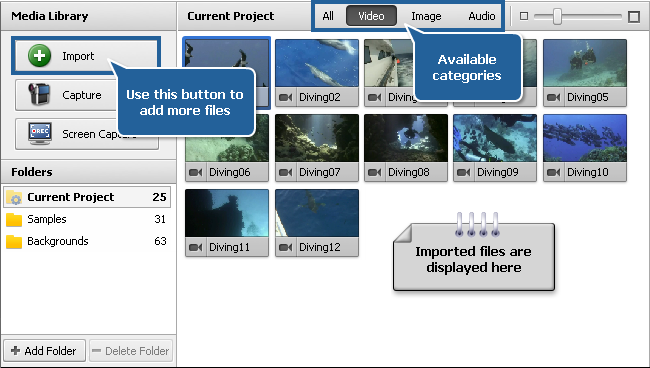Select the Diving07 reef thumbnail
The image size is (650, 368).
point(317,138)
